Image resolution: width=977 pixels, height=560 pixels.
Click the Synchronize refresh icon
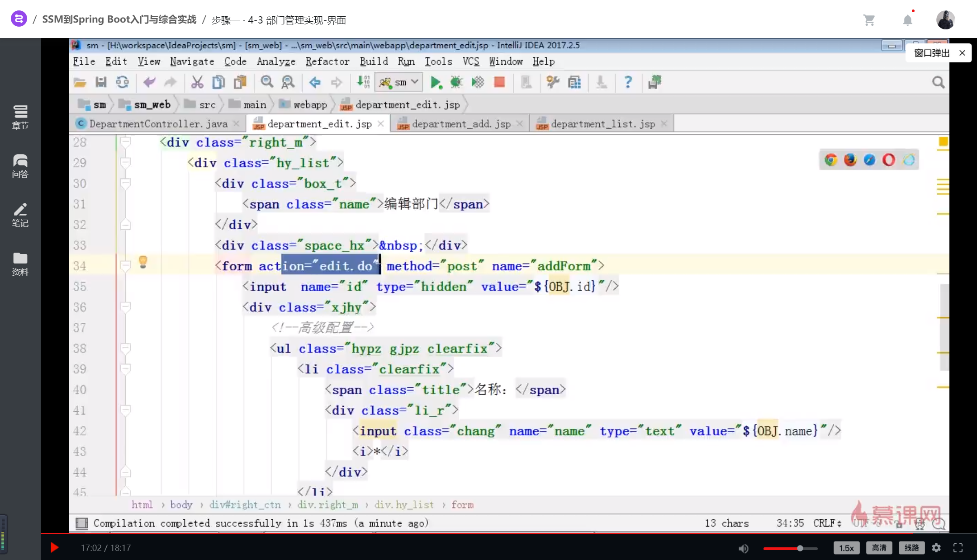(x=122, y=82)
